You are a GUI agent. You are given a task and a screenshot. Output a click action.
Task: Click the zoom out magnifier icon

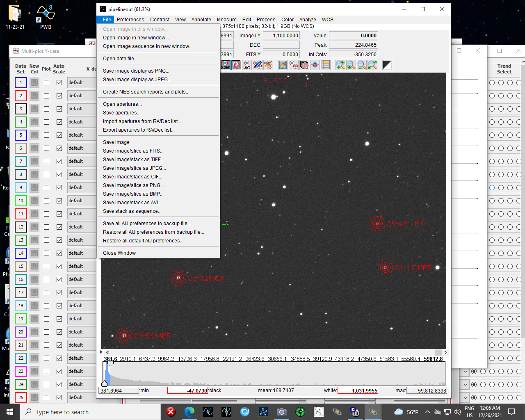point(362,65)
